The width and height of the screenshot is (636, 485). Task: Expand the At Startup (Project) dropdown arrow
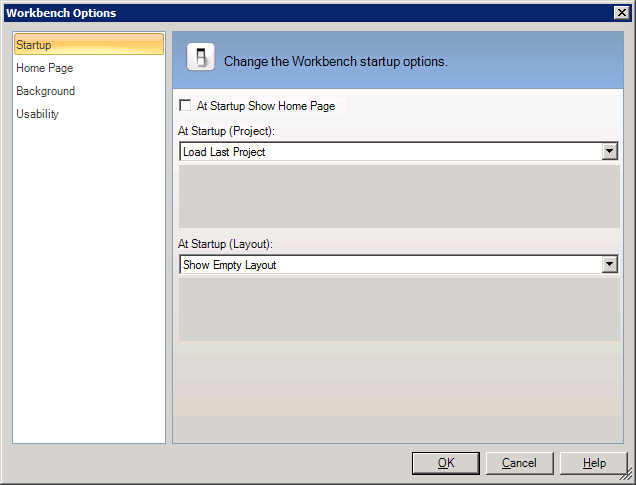tap(609, 152)
